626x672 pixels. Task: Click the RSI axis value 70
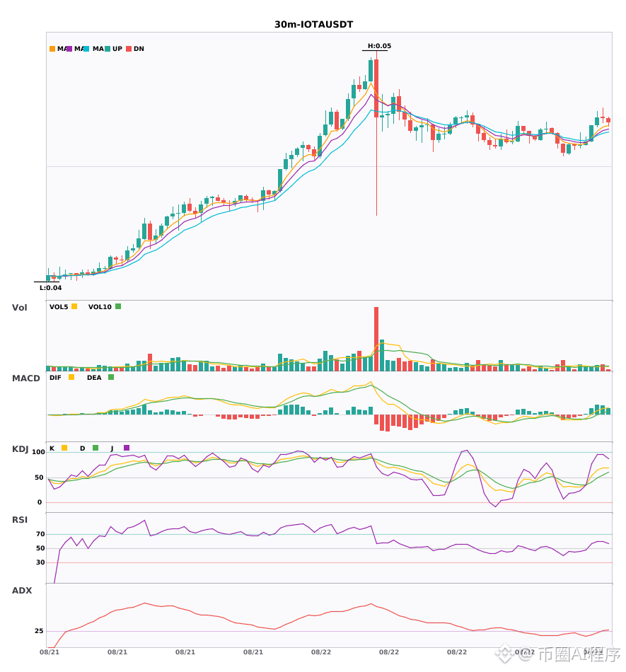click(40, 534)
